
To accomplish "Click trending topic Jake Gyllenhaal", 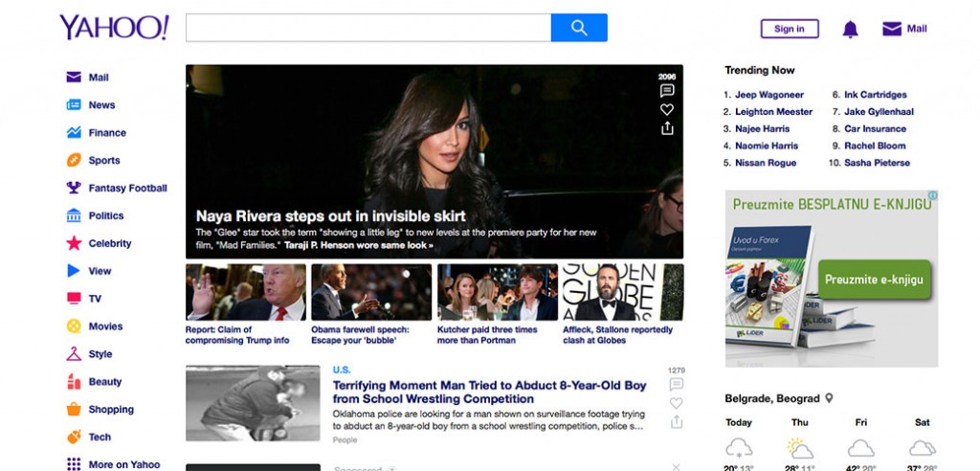I will coord(879,112).
